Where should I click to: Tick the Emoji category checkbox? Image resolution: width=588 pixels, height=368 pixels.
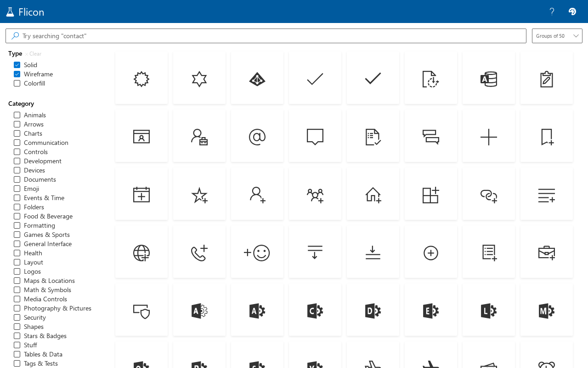[x=17, y=189]
